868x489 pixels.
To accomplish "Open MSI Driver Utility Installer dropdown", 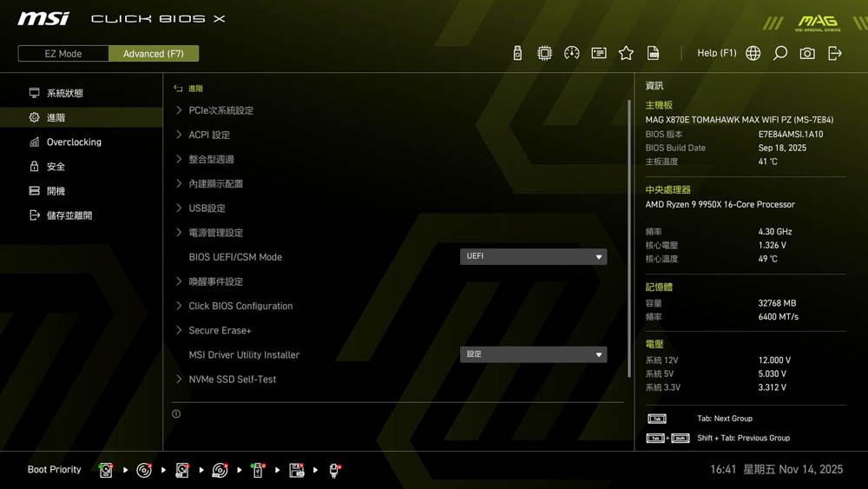I will pyautogui.click(x=533, y=354).
